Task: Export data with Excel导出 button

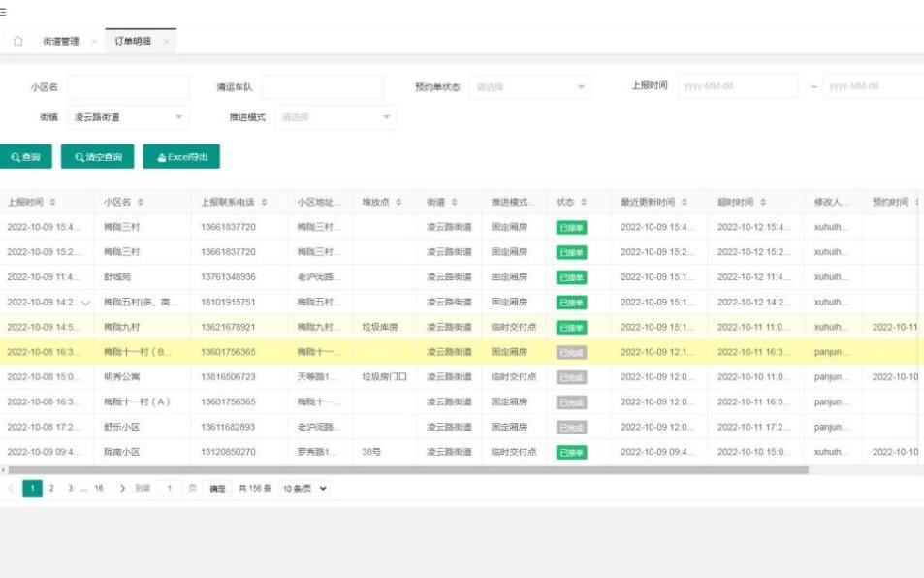Action: point(181,157)
